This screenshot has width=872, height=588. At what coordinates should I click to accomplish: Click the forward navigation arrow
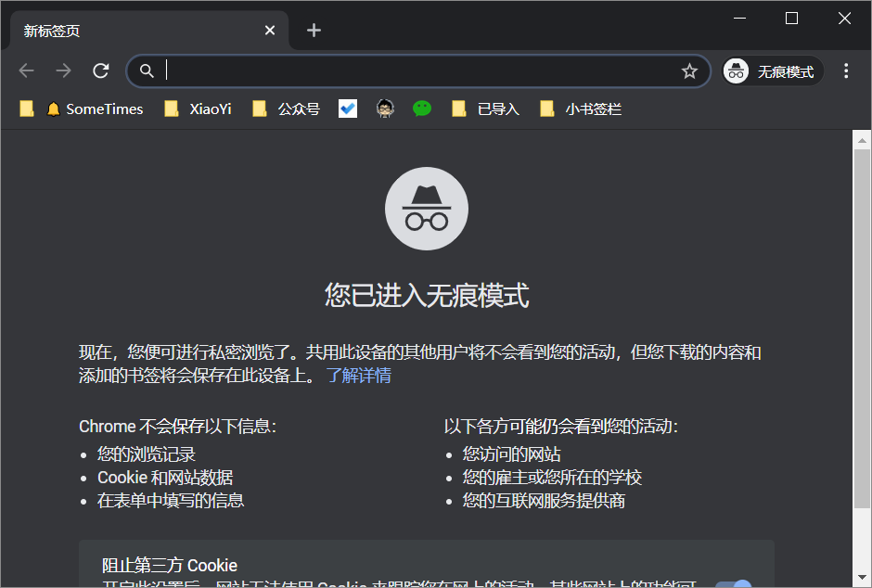[63, 70]
